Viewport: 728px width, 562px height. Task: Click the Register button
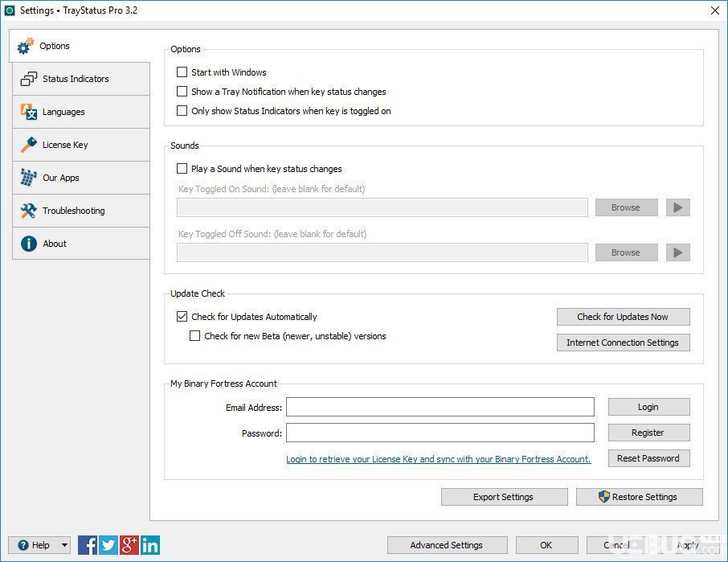pyautogui.click(x=648, y=433)
